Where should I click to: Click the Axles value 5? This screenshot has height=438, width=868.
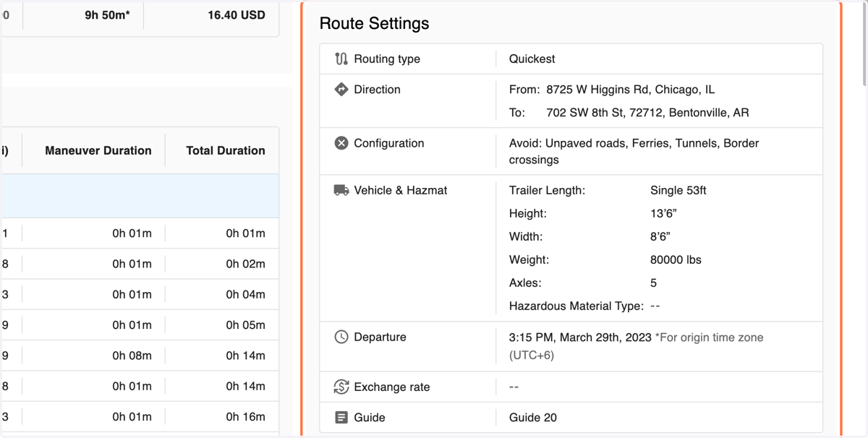pyautogui.click(x=654, y=283)
